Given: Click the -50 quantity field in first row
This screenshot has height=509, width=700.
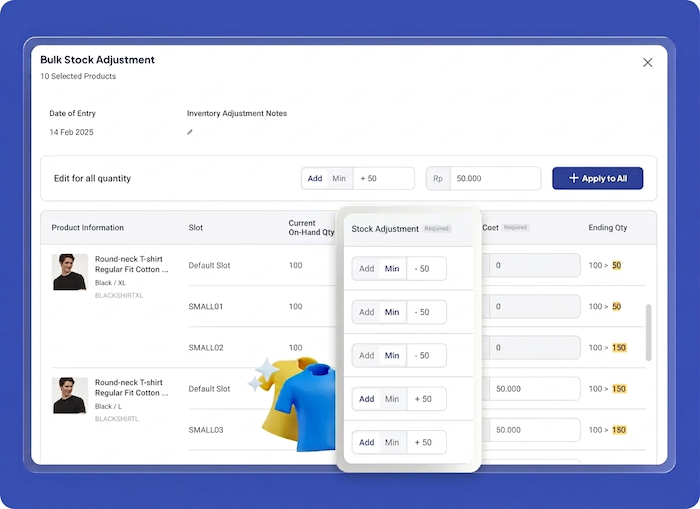Looking at the screenshot, I should point(426,268).
